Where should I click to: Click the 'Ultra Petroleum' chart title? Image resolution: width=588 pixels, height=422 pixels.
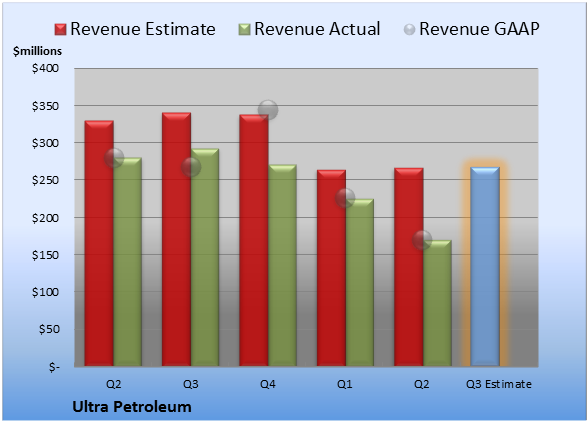[x=132, y=407]
